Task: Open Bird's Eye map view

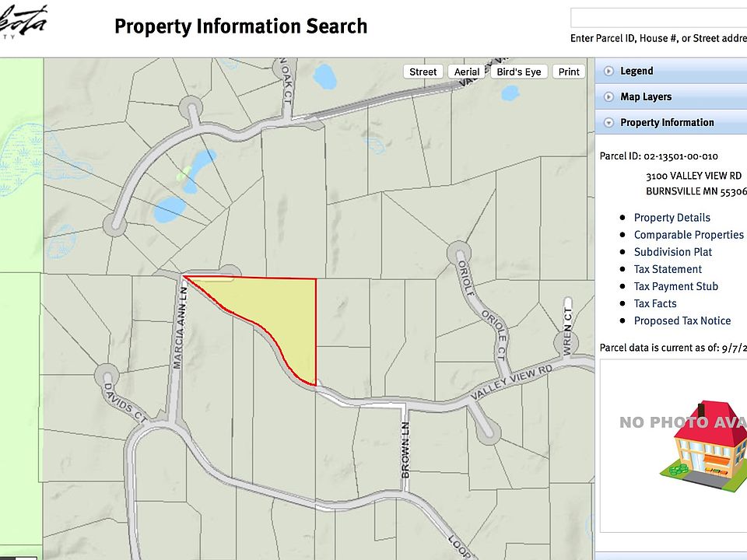Action: (x=519, y=72)
